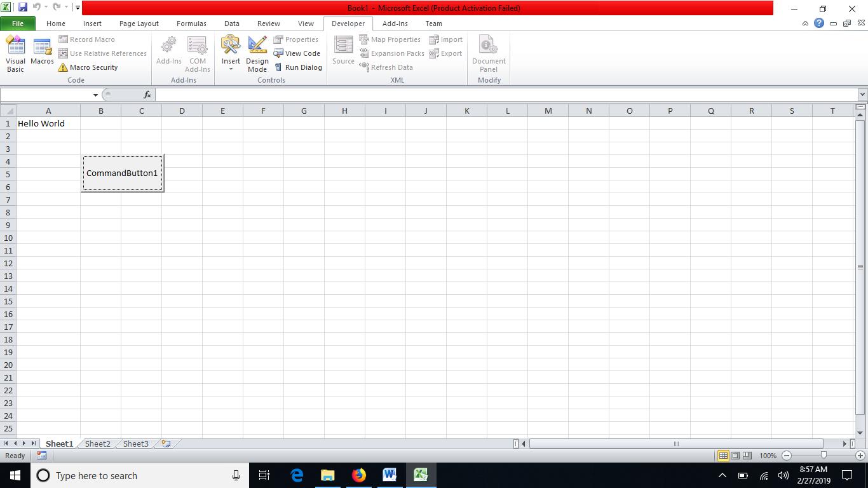Viewport: 868px width, 488px height.
Task: Open Macro Security settings
Action: [x=88, y=67]
